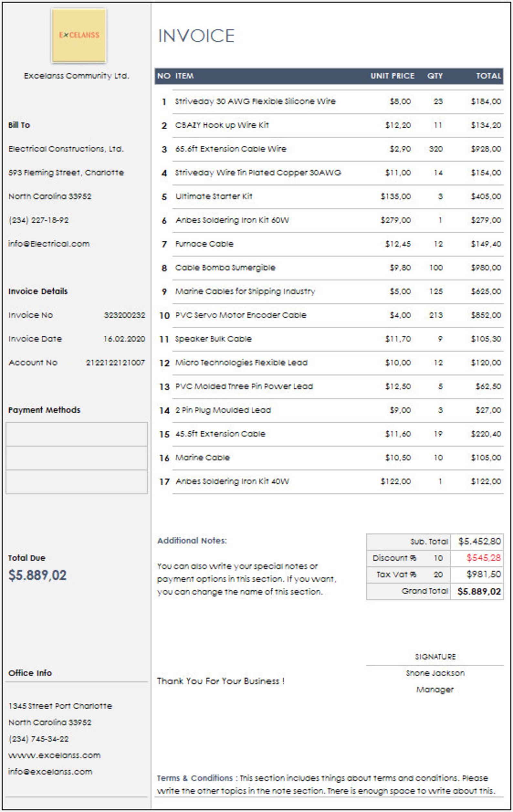Viewport: 513px width, 812px height.
Task: Select invoice number 323200232
Action: [124, 315]
